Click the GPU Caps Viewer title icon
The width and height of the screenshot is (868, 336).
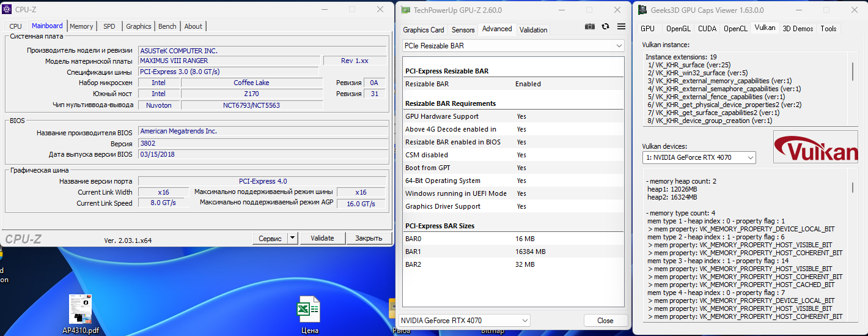click(x=642, y=10)
